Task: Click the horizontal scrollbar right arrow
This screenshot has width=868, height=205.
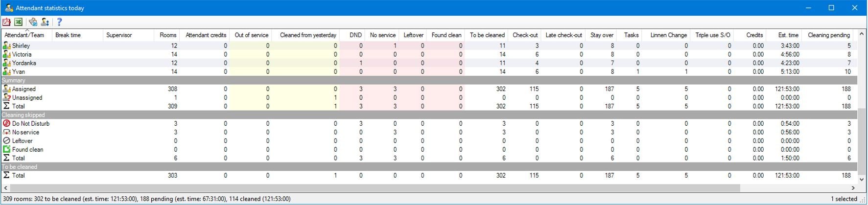Action: 853,188
